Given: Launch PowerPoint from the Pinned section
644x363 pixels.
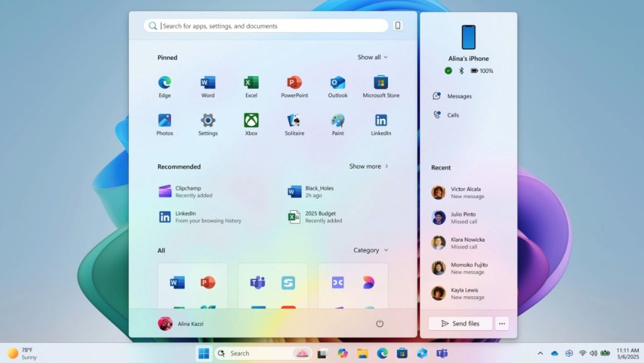Looking at the screenshot, I should pyautogui.click(x=294, y=87).
